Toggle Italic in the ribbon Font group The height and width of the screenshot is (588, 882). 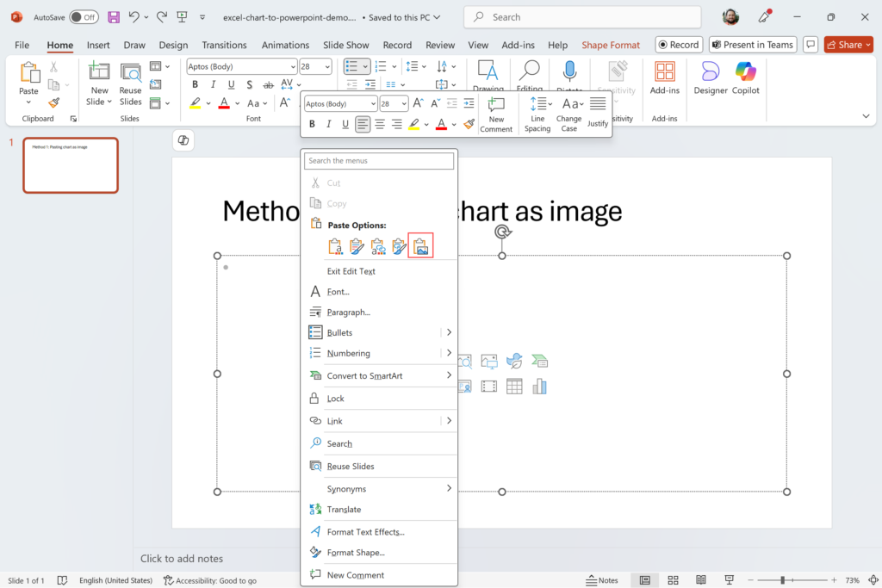point(212,84)
